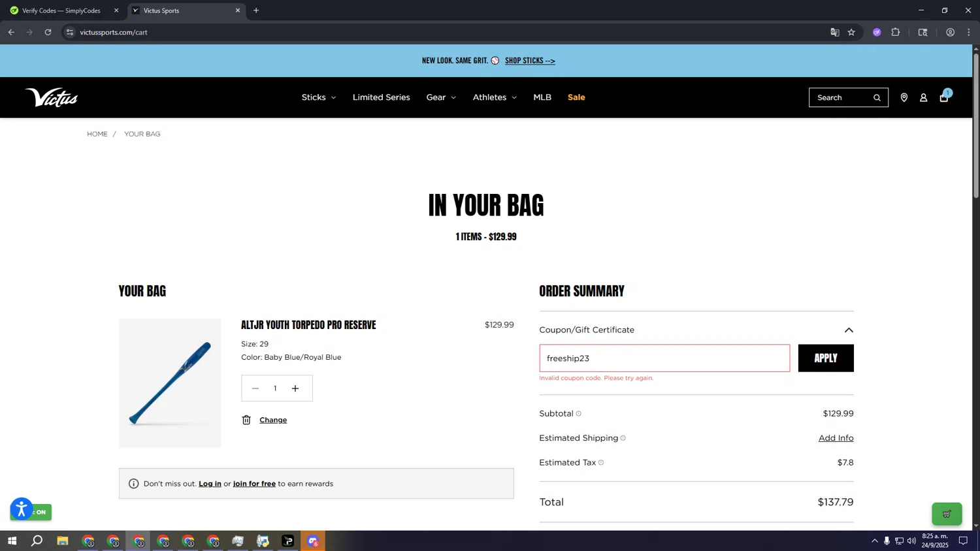The image size is (980, 551).
Task: Click the coupon code input field
Action: [x=664, y=358]
